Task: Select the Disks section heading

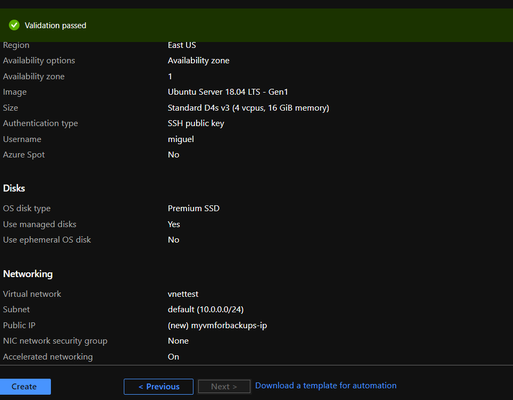Action: coord(14,188)
